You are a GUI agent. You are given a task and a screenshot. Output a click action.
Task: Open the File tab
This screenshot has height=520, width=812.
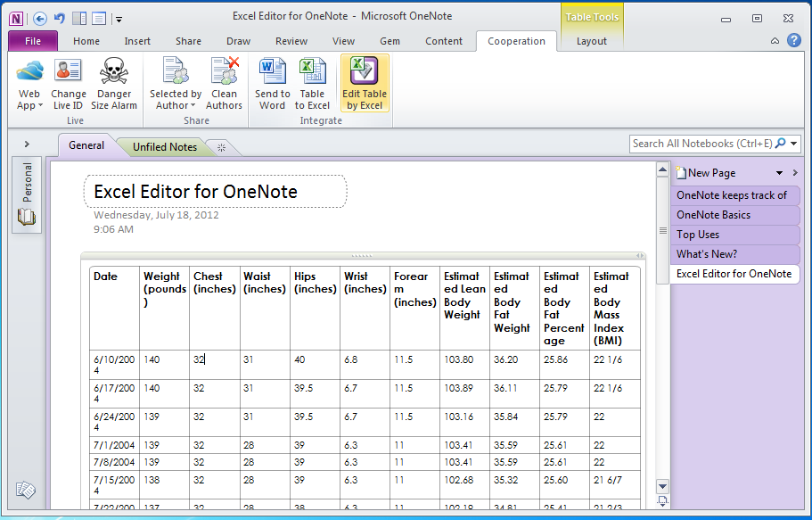33,41
